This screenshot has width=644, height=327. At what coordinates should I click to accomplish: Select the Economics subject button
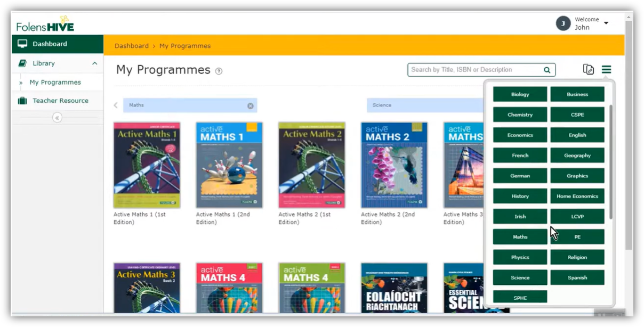pos(520,135)
